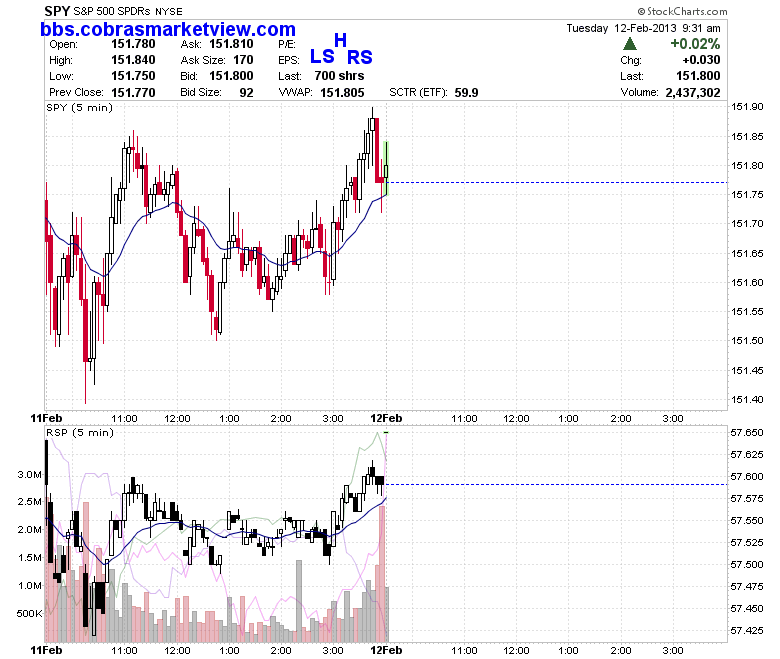Screen dimensions: 780x659
Task: Click the 151.90 price axis label
Action: [x=747, y=107]
